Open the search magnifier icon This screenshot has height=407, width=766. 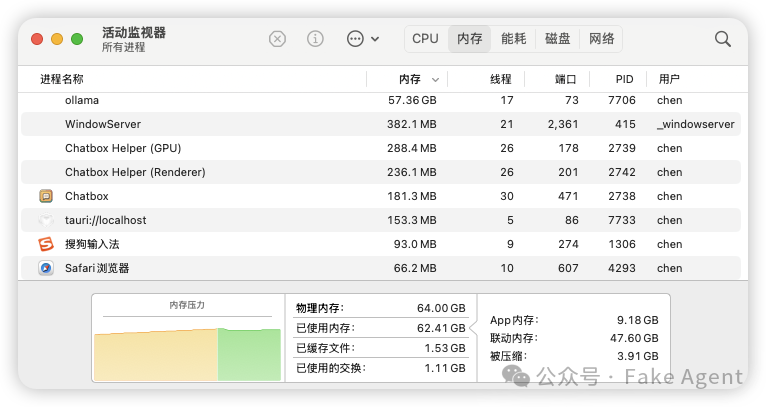[x=723, y=39]
